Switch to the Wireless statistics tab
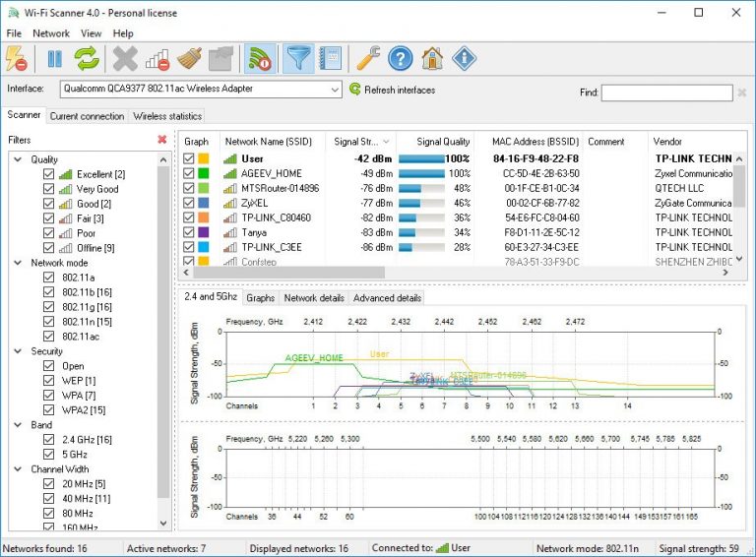The width and height of the screenshot is (756, 557). pos(167,116)
